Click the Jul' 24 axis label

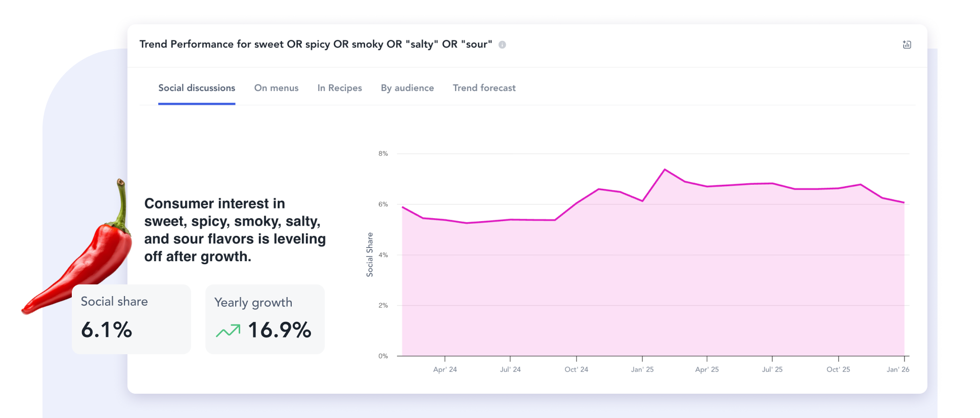coord(510,369)
